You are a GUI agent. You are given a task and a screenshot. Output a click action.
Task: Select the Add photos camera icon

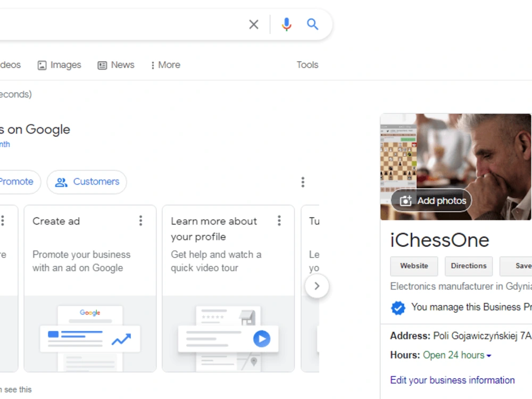pos(406,201)
